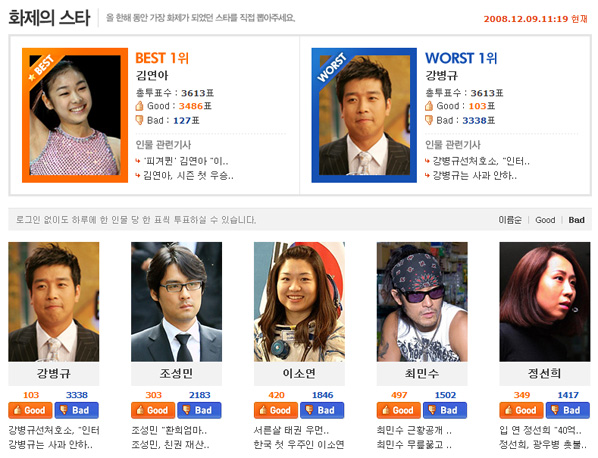The width and height of the screenshot is (598, 458).
Task: Vote Bad for 강병규
Action: [77, 410]
